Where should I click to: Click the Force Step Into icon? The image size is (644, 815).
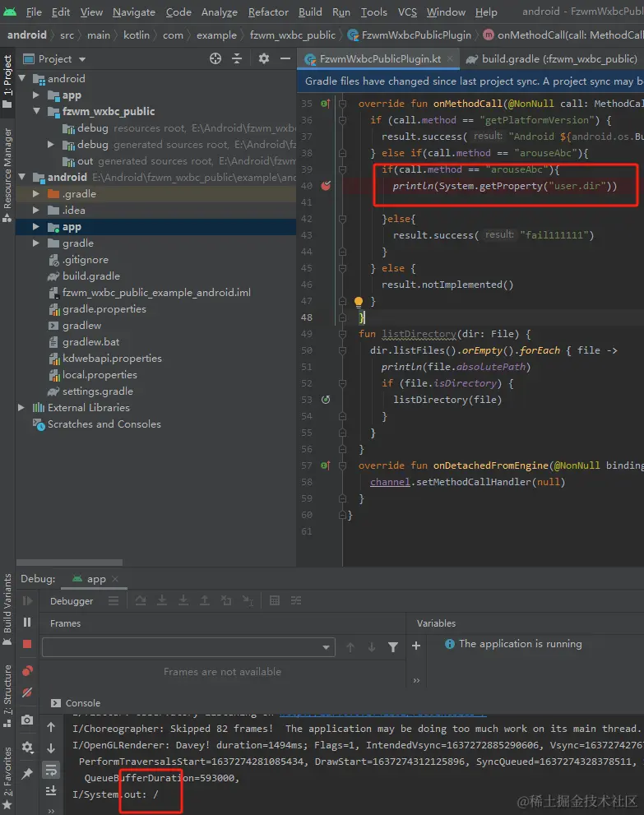(183, 601)
